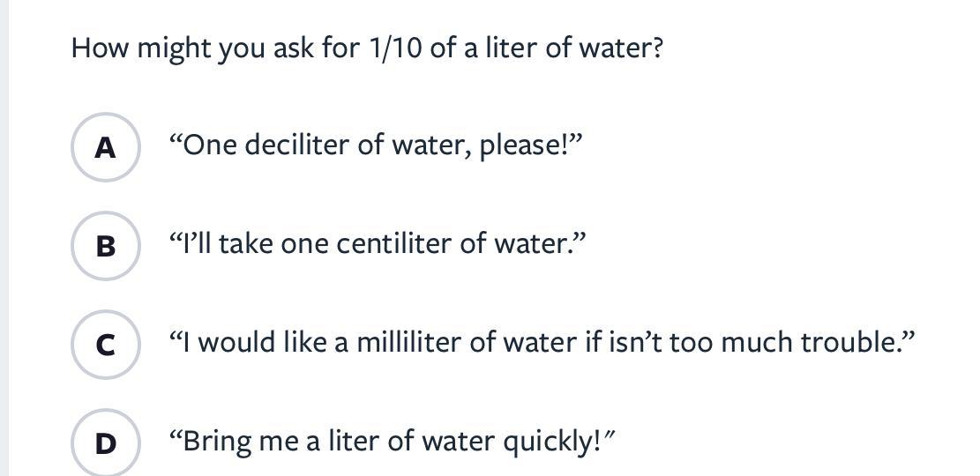Click the question text about 1/10 of a liter

tap(366, 48)
